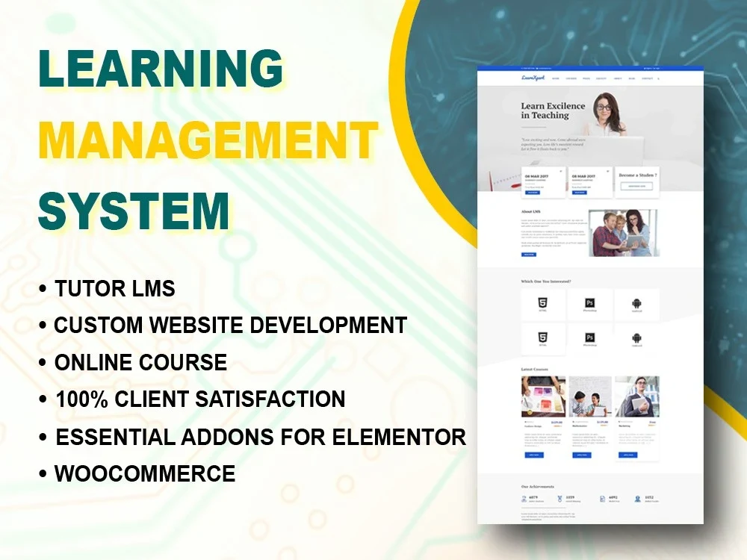Click the blue button under Fashion Design course

[x=533, y=455]
